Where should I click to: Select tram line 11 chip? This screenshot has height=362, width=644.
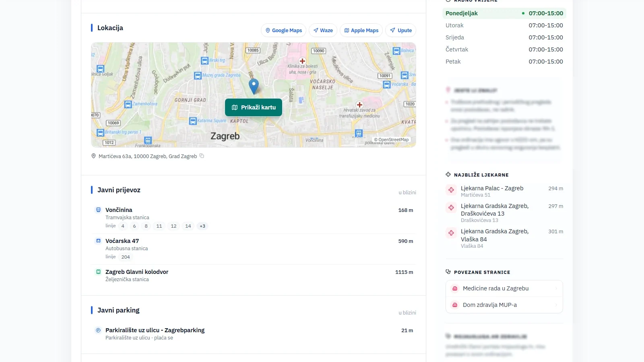[159, 226]
